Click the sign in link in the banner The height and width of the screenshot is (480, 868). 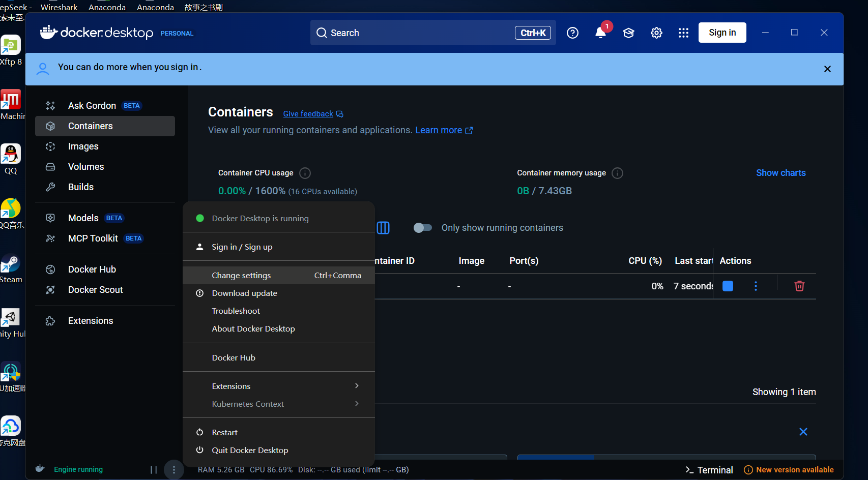click(x=184, y=67)
